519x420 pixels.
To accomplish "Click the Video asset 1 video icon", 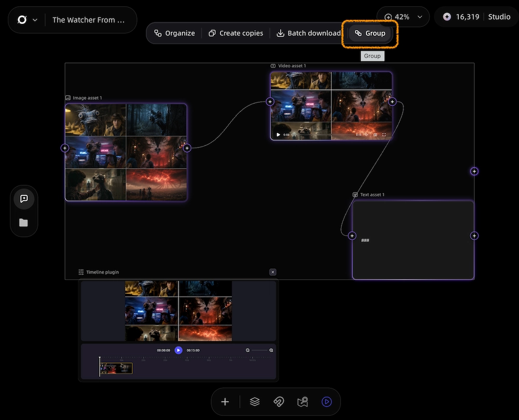I will [273, 66].
